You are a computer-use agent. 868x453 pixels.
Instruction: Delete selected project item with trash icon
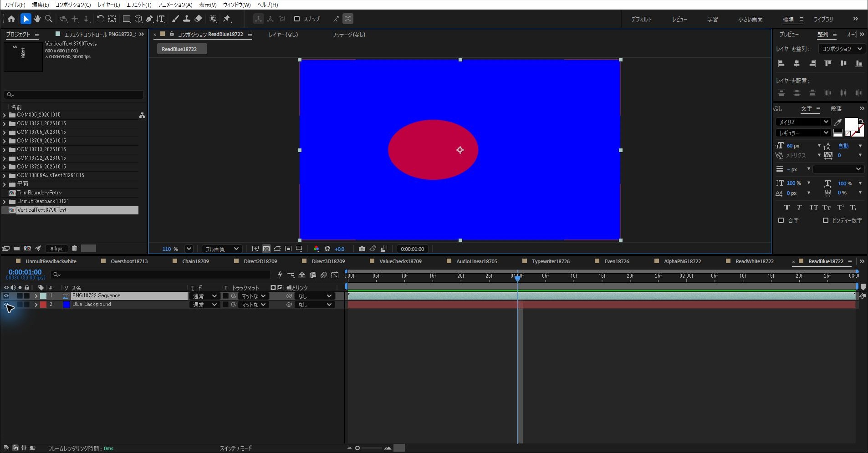click(x=74, y=248)
